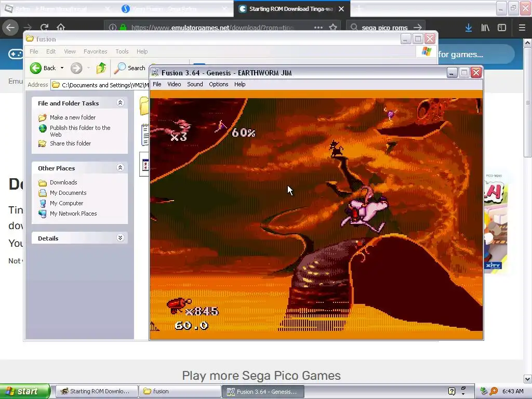Click the emulatorgames controller logo icon
Viewport: 532px width, 399px height.
[x=16, y=54]
